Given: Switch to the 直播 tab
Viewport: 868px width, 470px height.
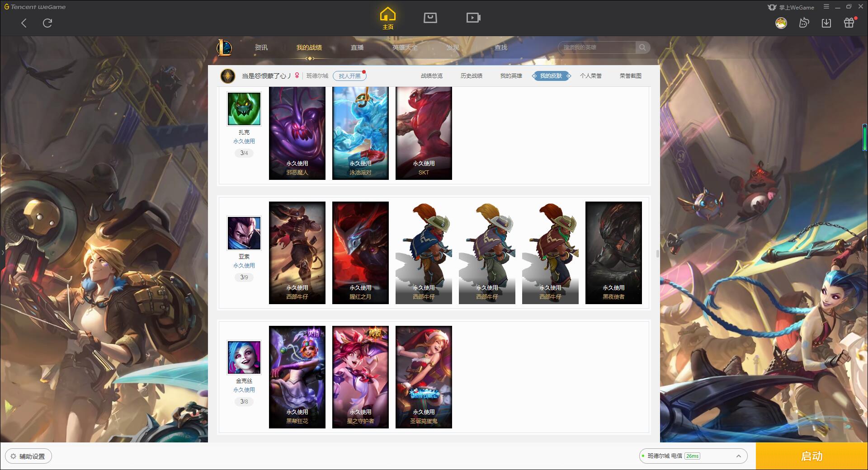Looking at the screenshot, I should [357, 47].
